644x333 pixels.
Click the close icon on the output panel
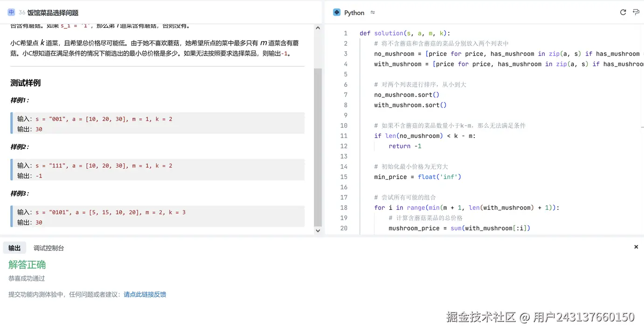(636, 247)
